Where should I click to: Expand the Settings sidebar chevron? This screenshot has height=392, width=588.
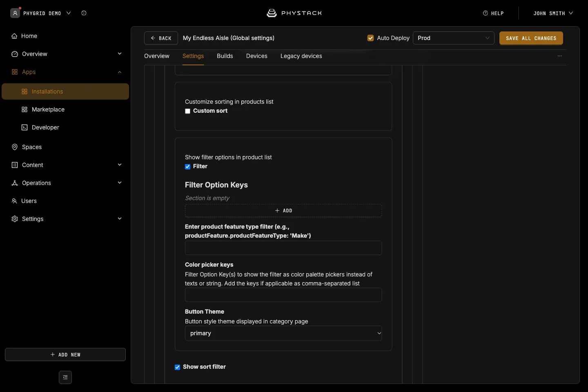(120, 219)
